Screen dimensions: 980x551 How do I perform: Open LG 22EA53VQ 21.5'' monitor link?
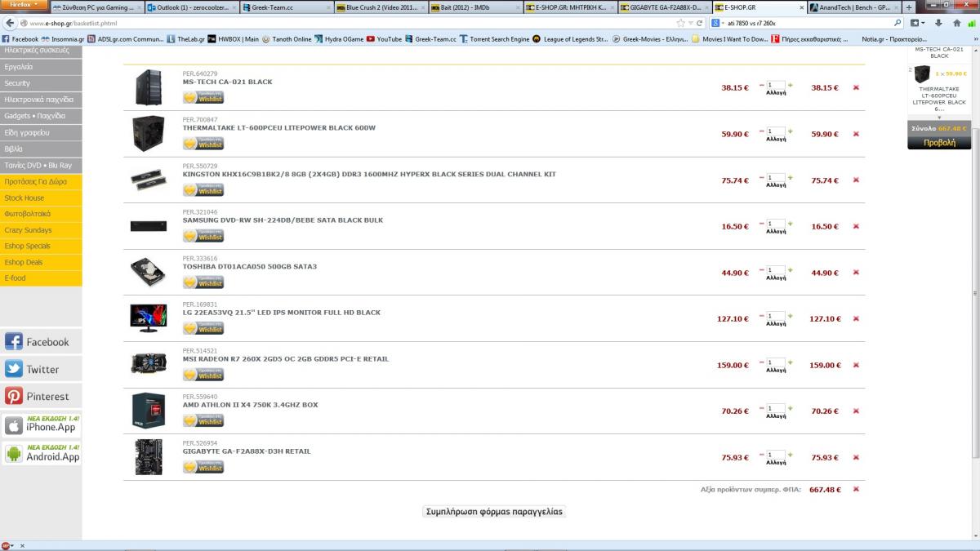pyautogui.click(x=282, y=313)
